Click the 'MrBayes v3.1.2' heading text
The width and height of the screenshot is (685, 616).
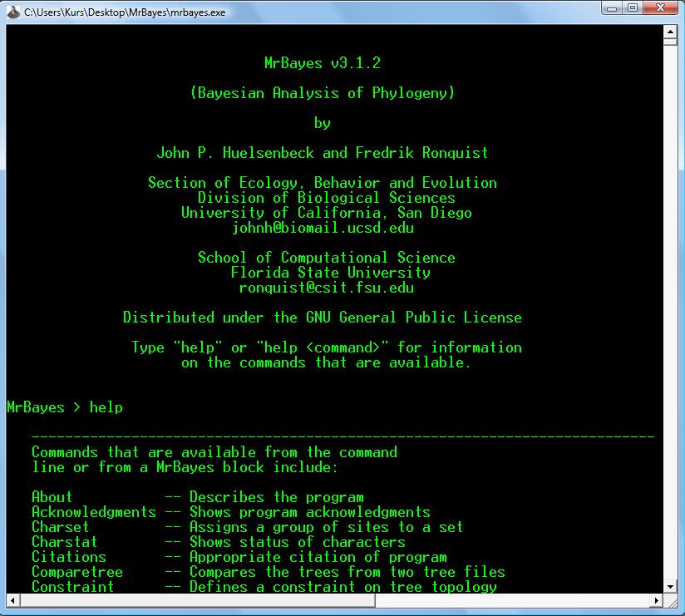coord(323,63)
